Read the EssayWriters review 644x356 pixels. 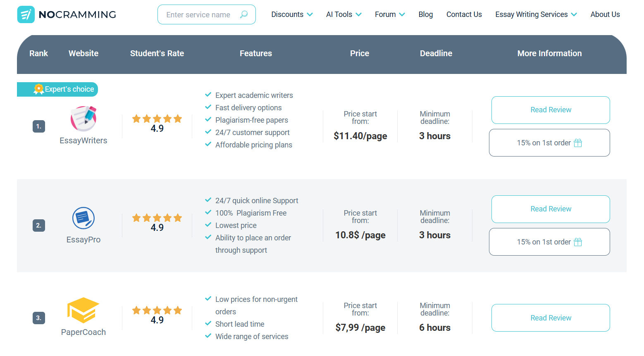551,110
